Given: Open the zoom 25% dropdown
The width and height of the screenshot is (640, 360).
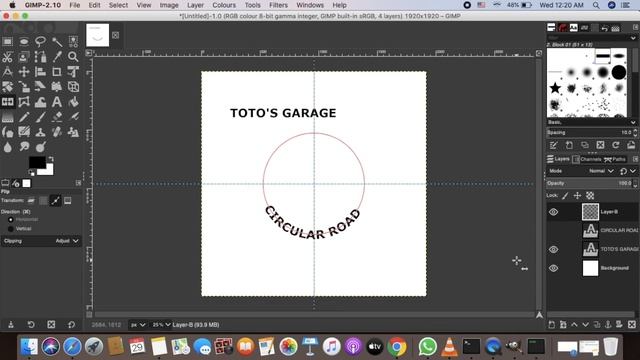Looking at the screenshot, I should 161,325.
